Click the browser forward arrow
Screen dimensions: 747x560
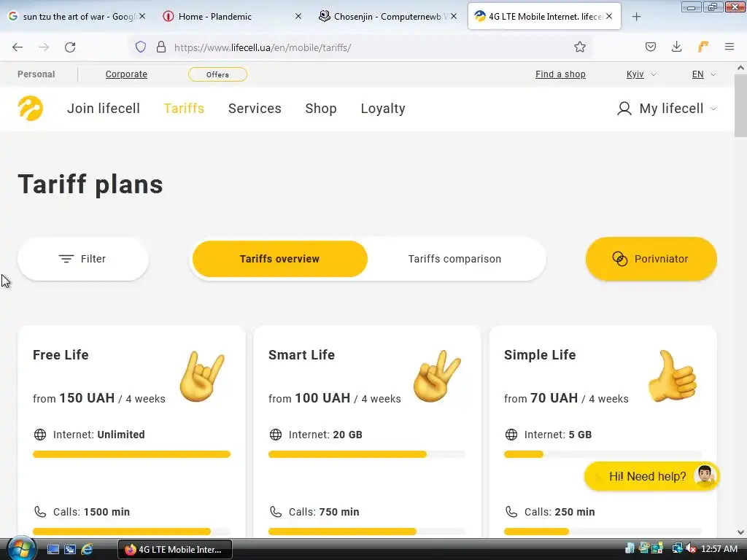click(44, 47)
